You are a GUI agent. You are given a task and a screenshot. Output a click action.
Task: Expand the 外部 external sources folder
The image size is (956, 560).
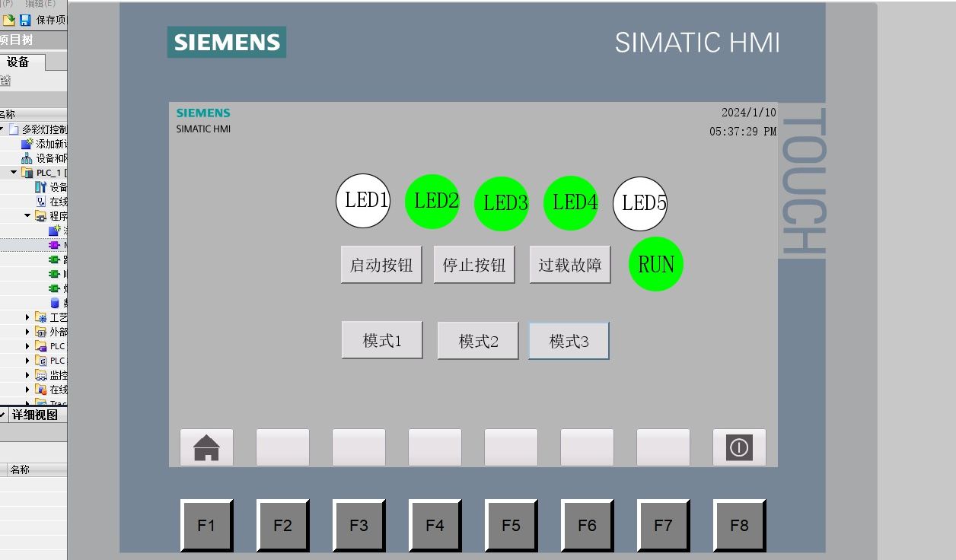(27, 332)
